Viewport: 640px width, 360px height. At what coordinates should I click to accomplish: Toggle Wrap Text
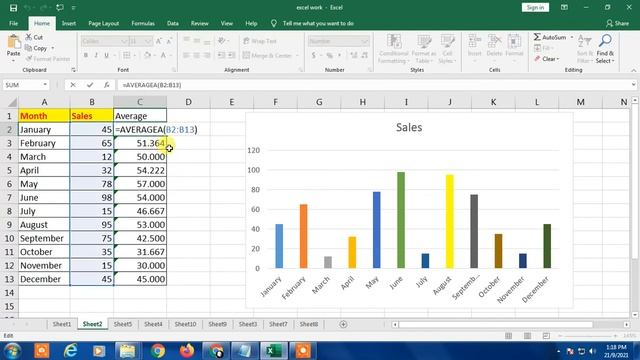tap(260, 41)
